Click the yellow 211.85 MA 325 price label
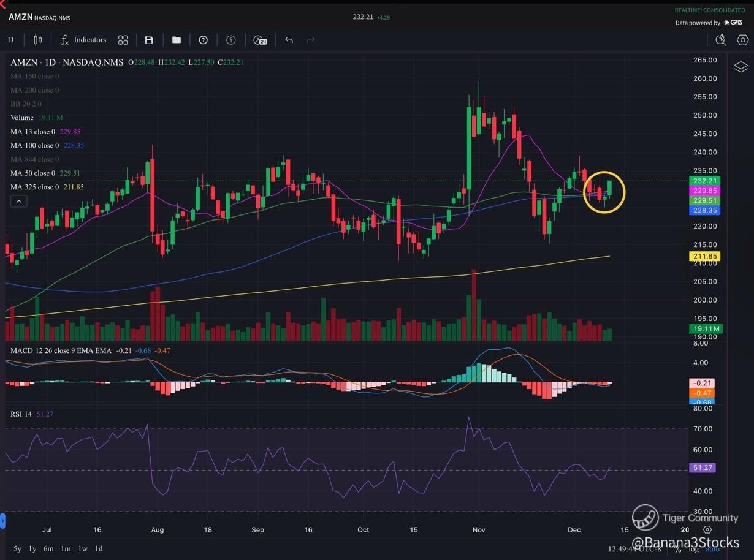This screenshot has width=754, height=560. pos(705,256)
